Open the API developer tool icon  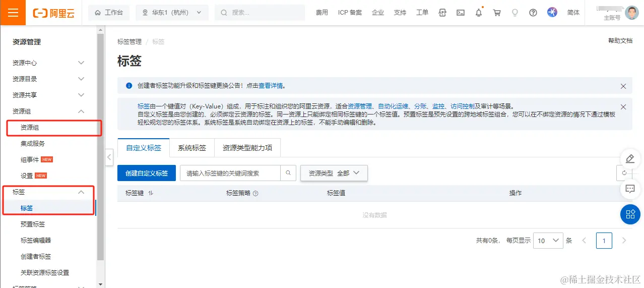pyautogui.click(x=442, y=13)
